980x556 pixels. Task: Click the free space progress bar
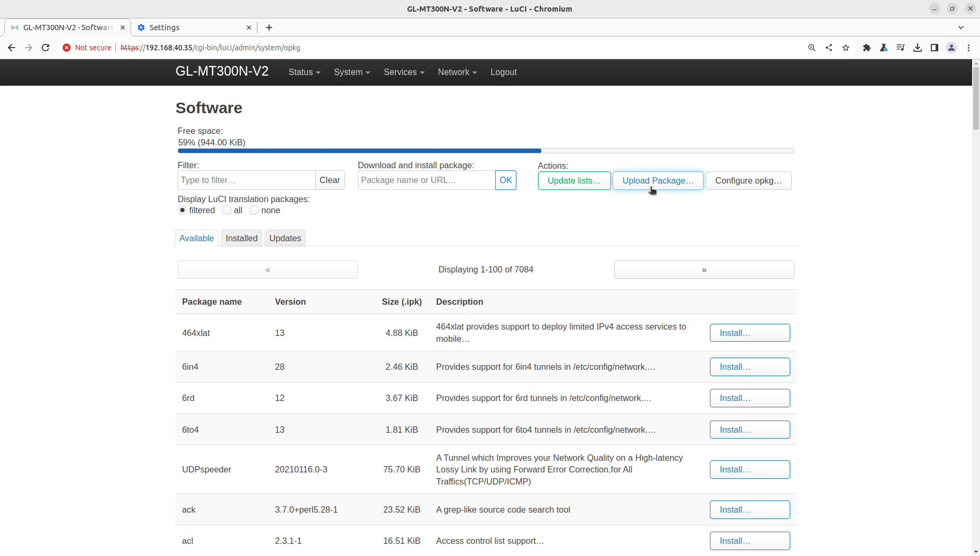[x=486, y=151]
